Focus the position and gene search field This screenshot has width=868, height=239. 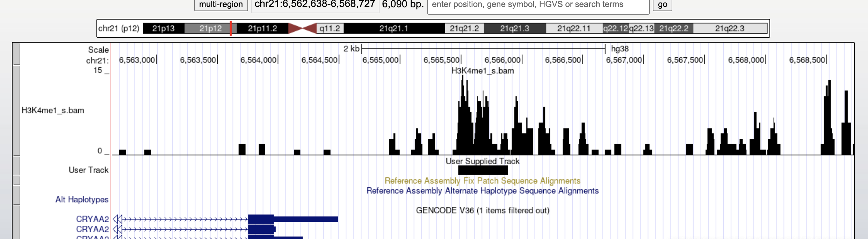point(538,5)
